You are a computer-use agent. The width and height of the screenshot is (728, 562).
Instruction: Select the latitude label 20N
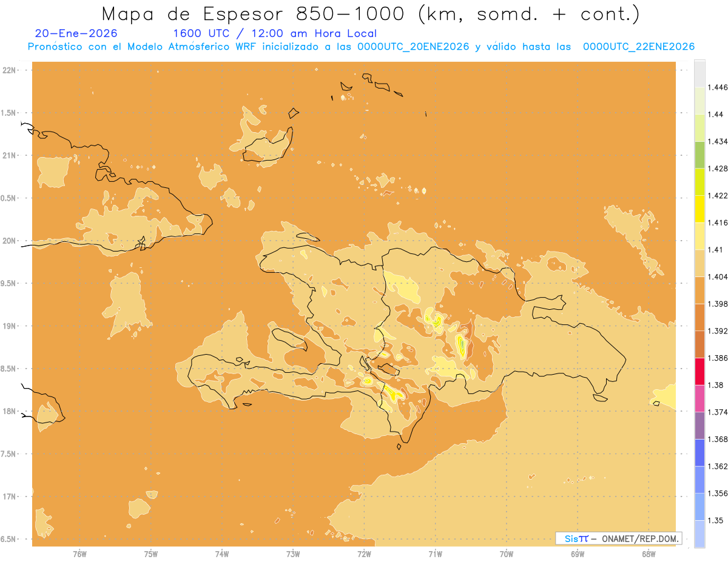tap(9, 241)
